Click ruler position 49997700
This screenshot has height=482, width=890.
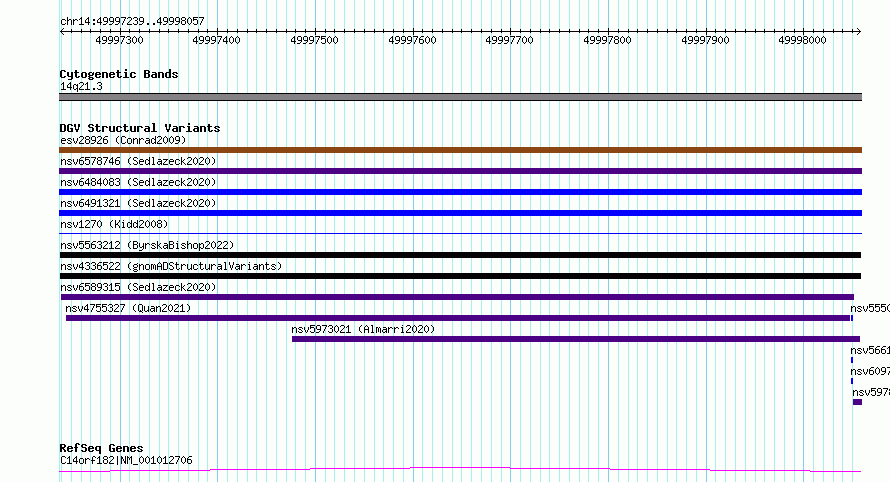[509, 40]
